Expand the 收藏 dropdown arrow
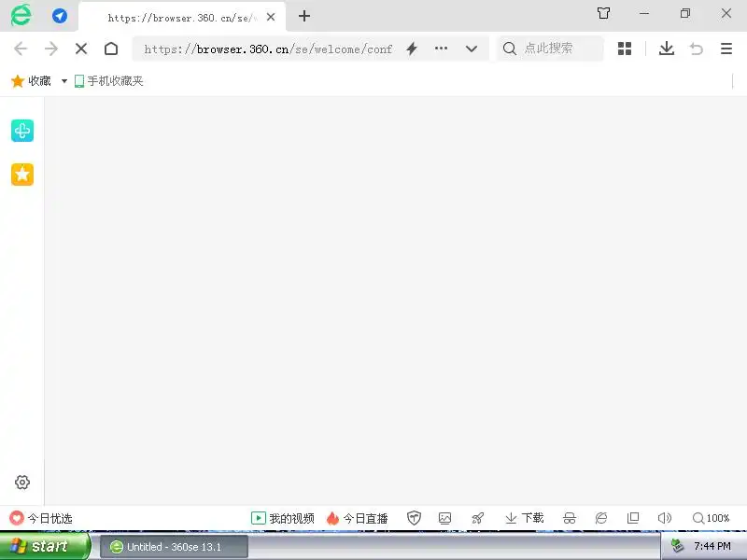This screenshot has width=747, height=560. click(x=64, y=81)
